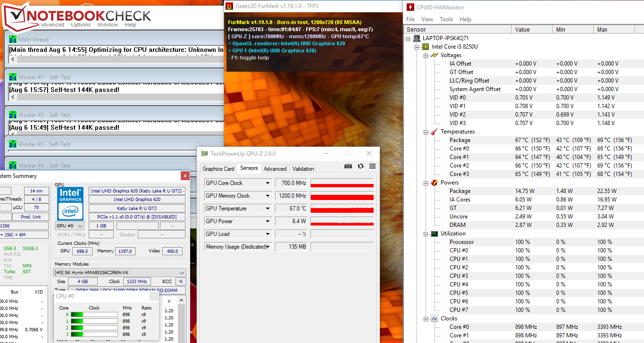Click the Clocks wave icon
The height and width of the screenshot is (343, 644).
[x=434, y=318]
